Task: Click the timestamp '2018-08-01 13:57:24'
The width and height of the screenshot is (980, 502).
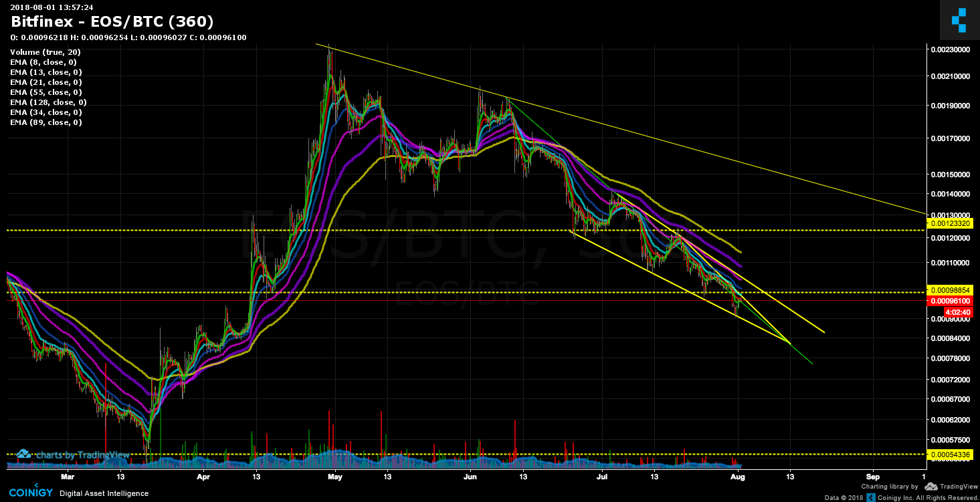Action: pyautogui.click(x=52, y=7)
